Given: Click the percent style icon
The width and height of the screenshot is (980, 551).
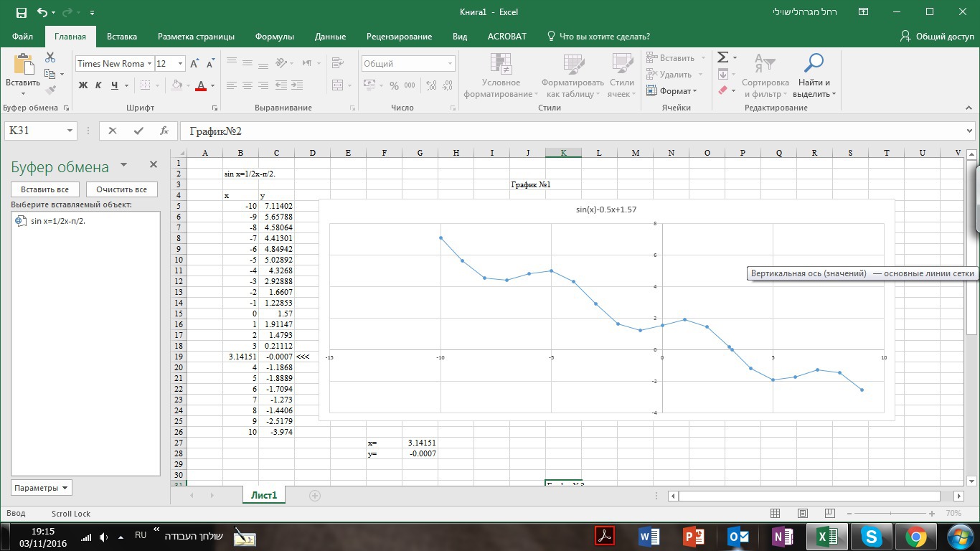Looking at the screenshot, I should point(394,85).
